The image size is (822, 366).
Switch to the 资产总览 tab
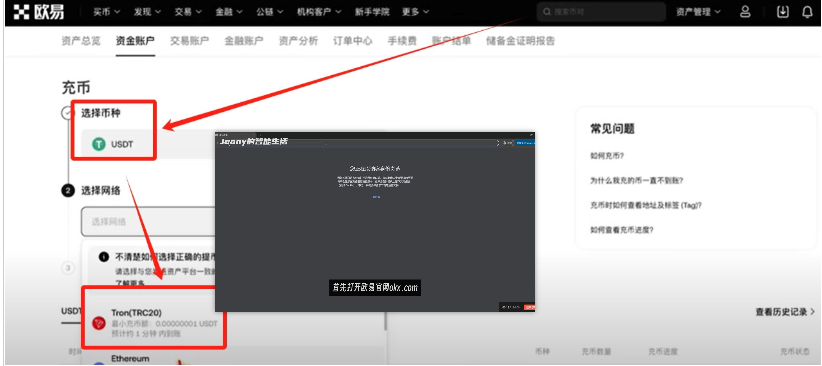click(81, 41)
